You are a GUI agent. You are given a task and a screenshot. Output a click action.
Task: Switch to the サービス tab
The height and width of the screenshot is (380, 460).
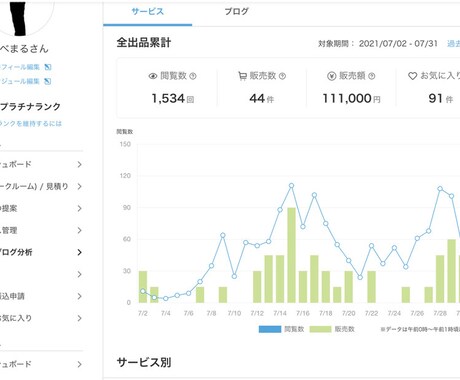[x=148, y=12]
